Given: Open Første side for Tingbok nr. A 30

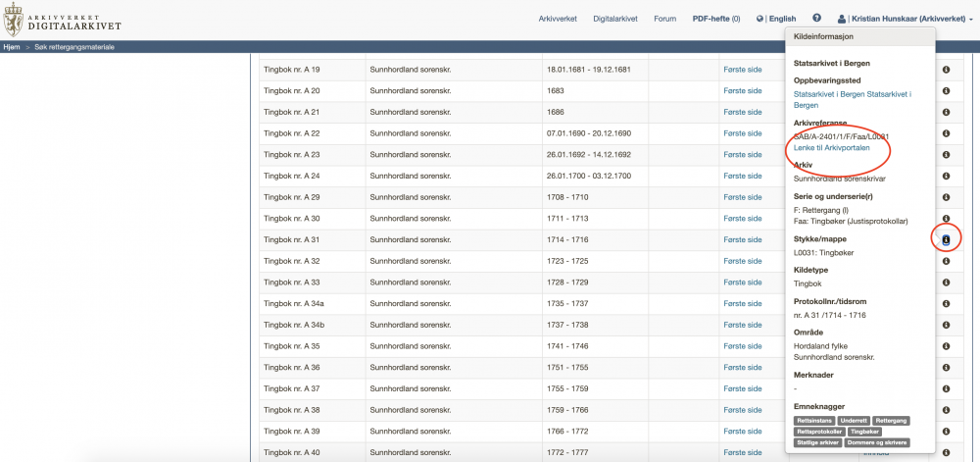Looking at the screenshot, I should [743, 218].
